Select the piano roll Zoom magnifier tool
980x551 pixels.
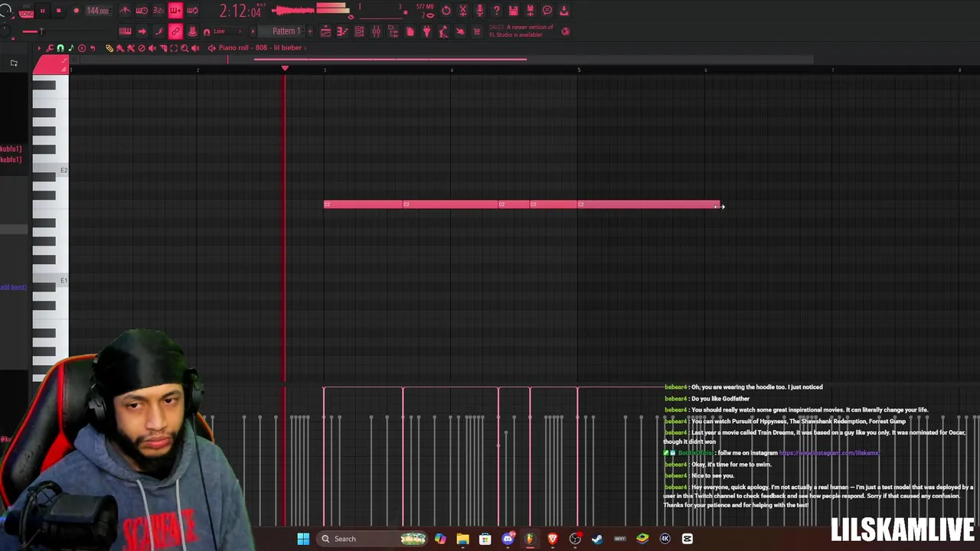click(x=185, y=48)
